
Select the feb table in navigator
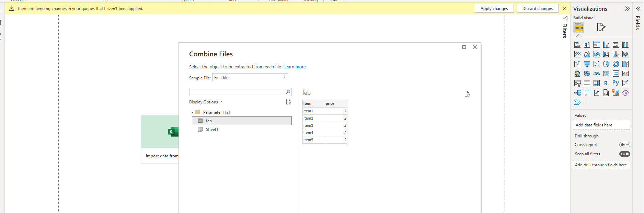(242, 121)
